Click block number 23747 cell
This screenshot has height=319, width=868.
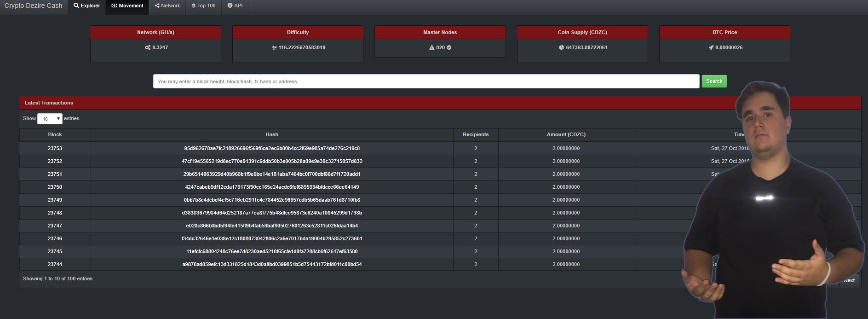point(55,226)
